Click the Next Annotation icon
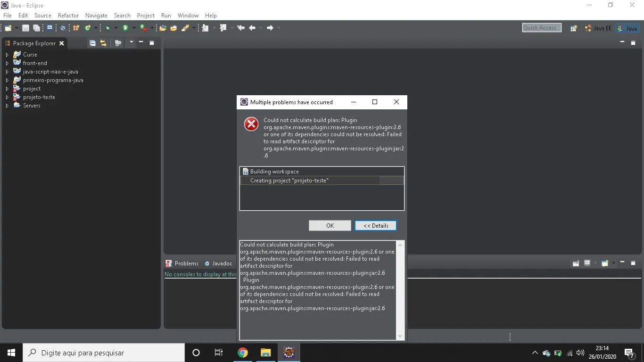The image size is (644, 362). pyautogui.click(x=205, y=28)
